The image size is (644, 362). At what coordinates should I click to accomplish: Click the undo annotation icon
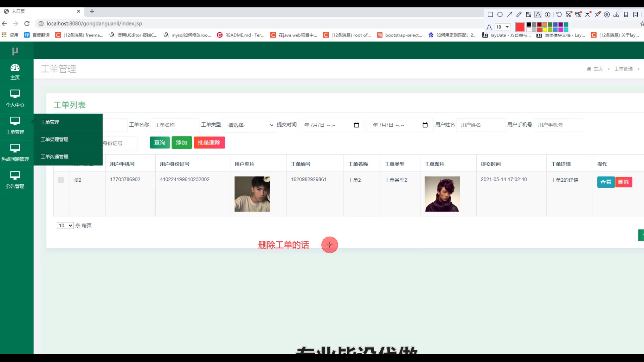(559, 14)
